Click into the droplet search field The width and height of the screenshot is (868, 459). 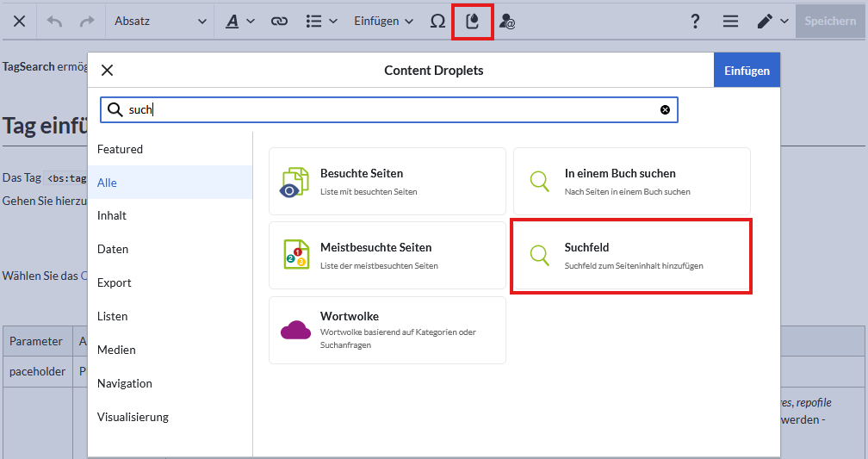387,110
